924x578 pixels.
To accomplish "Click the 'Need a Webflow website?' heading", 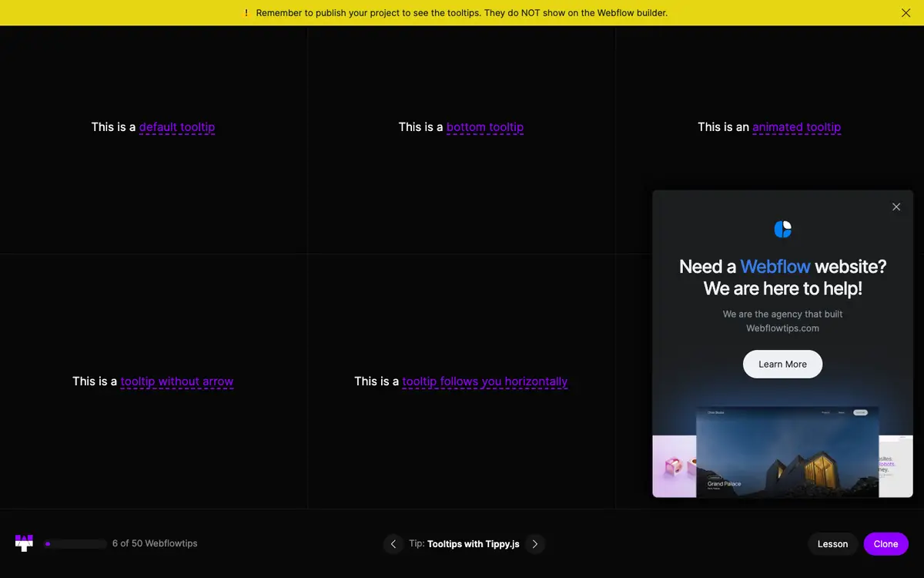I will (x=783, y=267).
